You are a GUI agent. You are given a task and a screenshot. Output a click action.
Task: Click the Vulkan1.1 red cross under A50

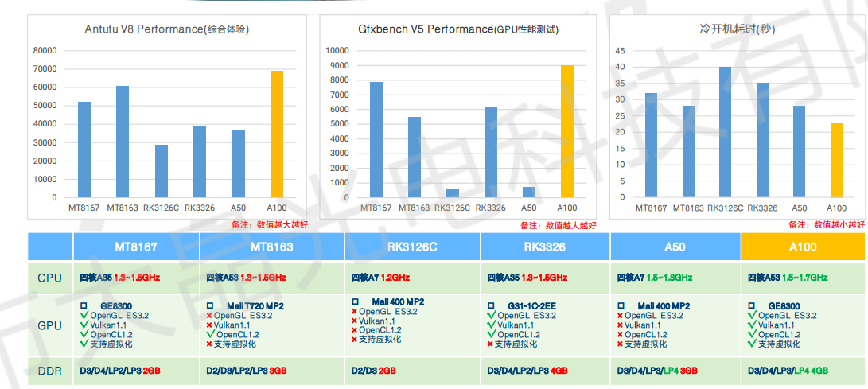point(620,325)
